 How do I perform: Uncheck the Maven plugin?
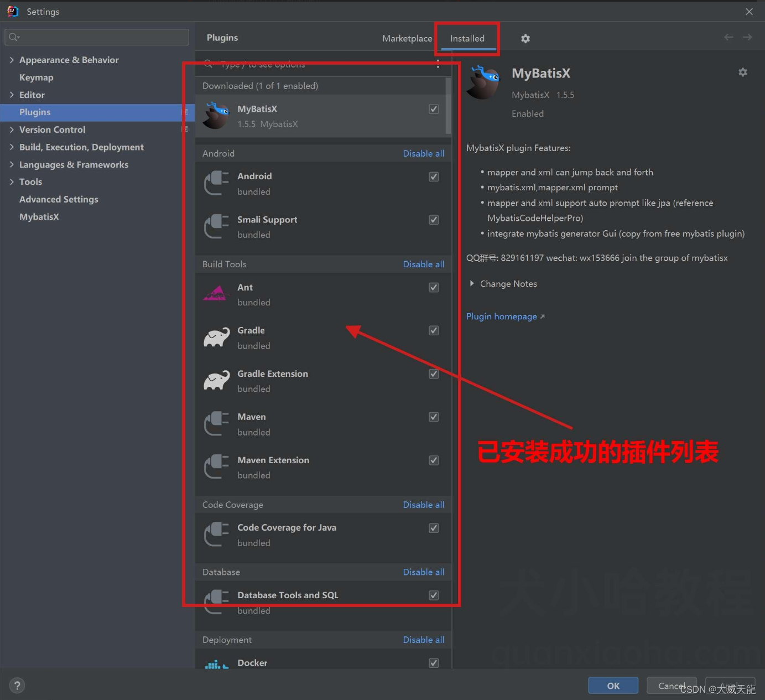coord(434,417)
